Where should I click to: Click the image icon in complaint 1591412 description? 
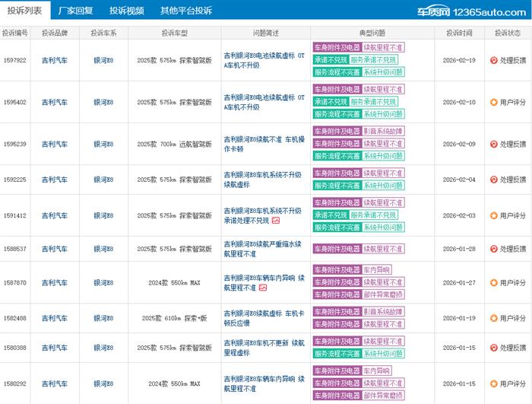tap(275, 221)
